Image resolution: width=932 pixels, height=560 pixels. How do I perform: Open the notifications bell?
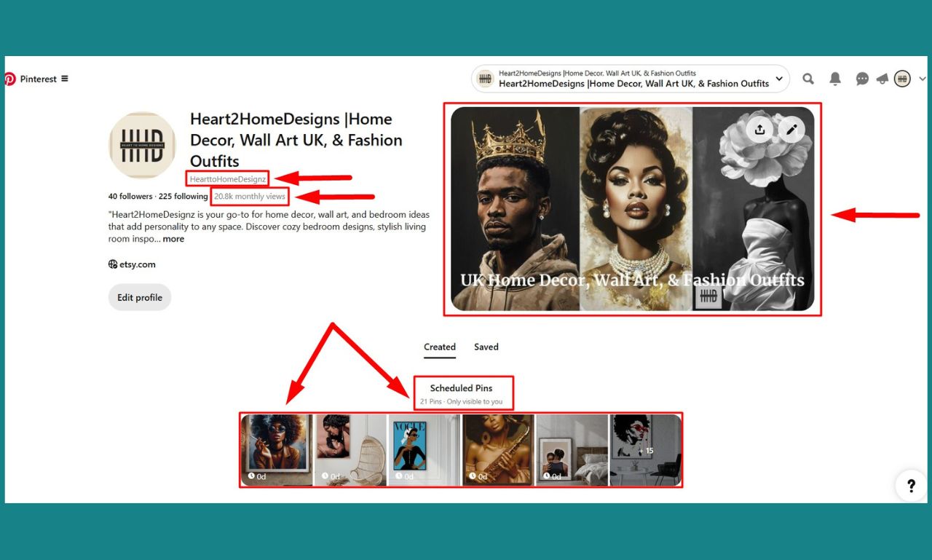tap(835, 79)
